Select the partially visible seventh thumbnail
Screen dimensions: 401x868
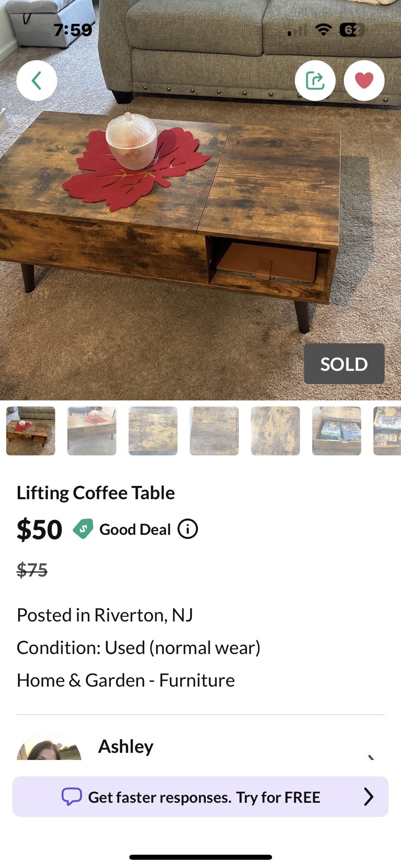pyautogui.click(x=387, y=431)
